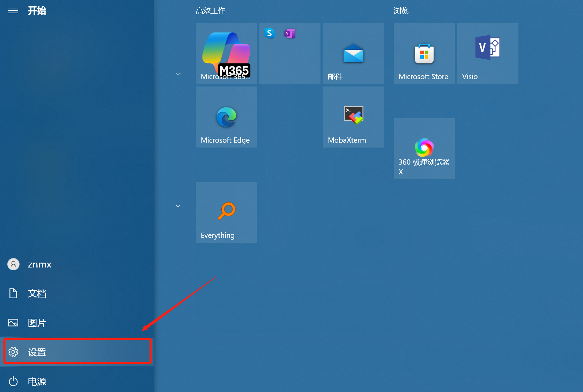Open OneNote from the folder tile
The width and height of the screenshot is (583, 392).
point(289,33)
